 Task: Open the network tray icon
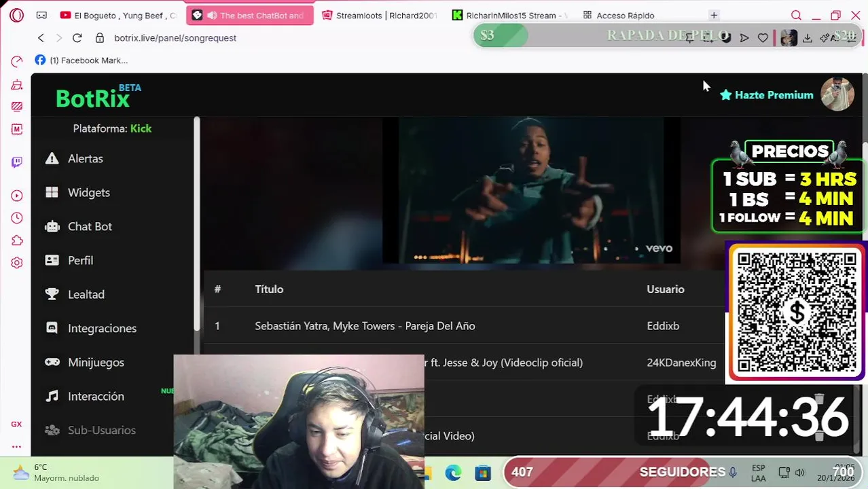(784, 473)
